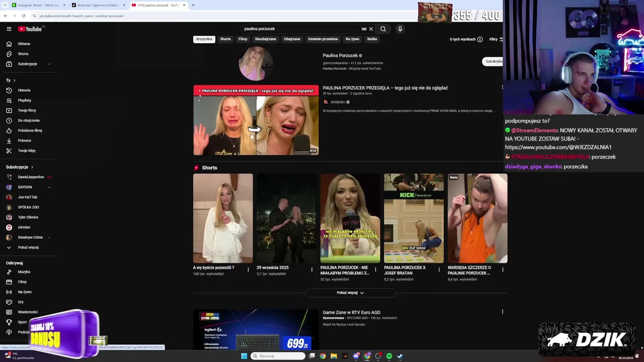Open Shorts in the left sidebar
644x362 pixels.
point(23,54)
